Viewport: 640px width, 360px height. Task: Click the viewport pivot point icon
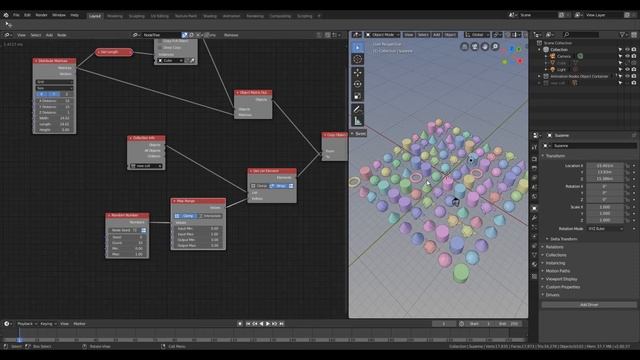[x=496, y=35]
